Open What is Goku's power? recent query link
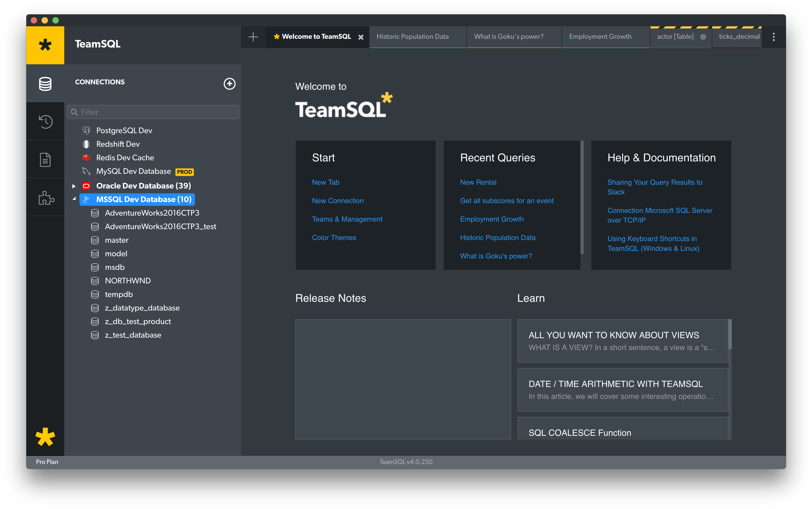Viewport: 812px width, 509px height. click(496, 256)
